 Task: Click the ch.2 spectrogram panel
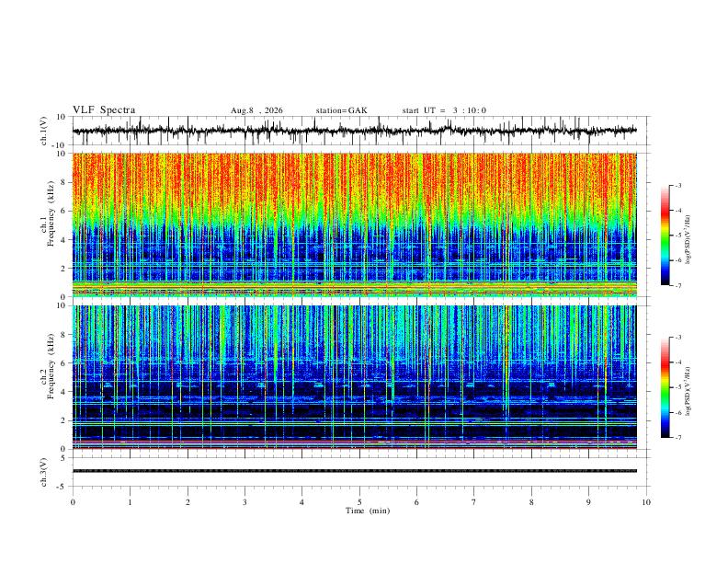(355, 377)
